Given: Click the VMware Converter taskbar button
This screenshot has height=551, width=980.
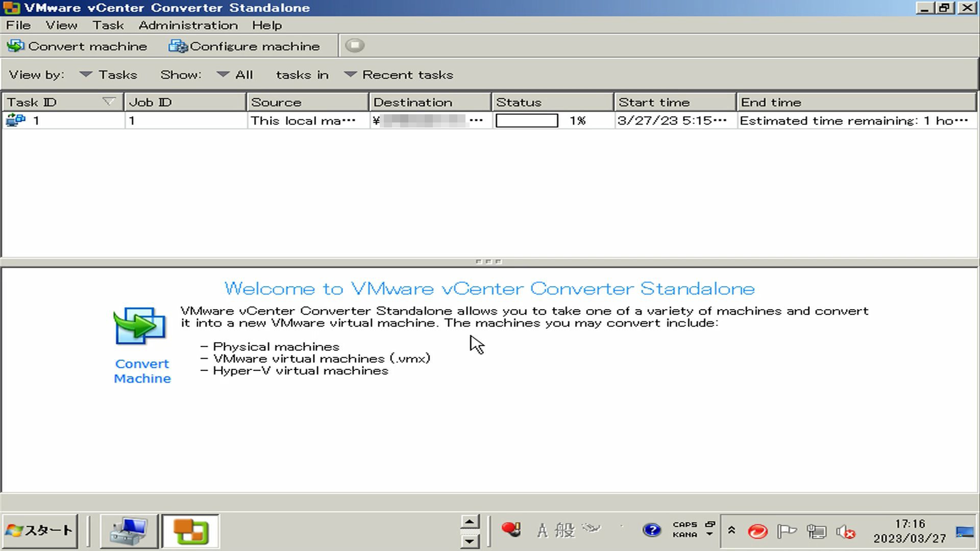Looking at the screenshot, I should point(190,531).
